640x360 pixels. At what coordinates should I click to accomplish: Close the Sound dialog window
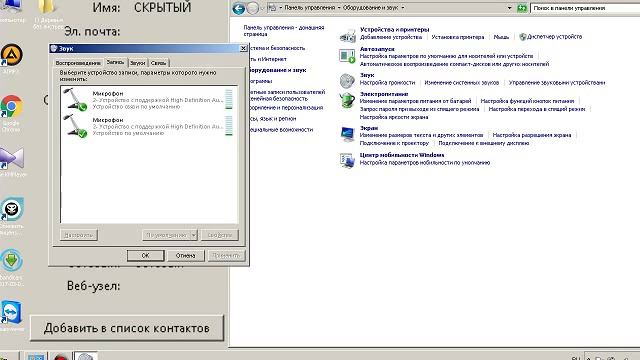pyautogui.click(x=243, y=48)
